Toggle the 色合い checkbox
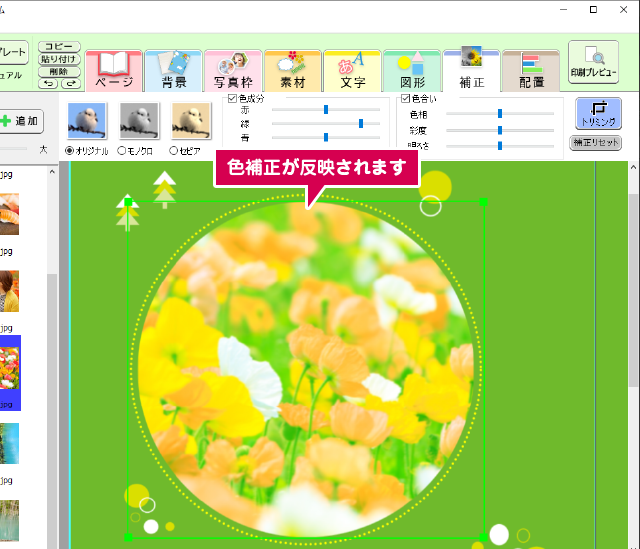 coord(405,98)
